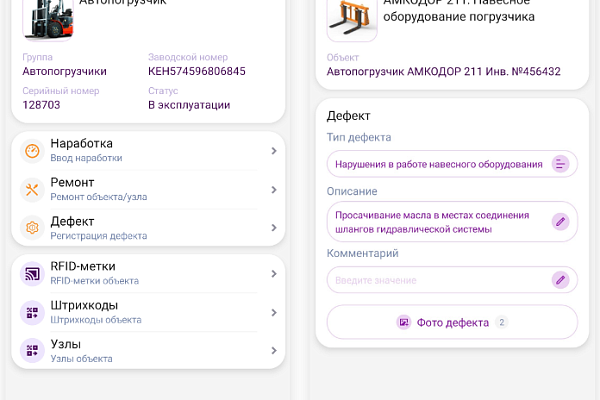
Task: Click the Статус label
Action: [x=163, y=91]
